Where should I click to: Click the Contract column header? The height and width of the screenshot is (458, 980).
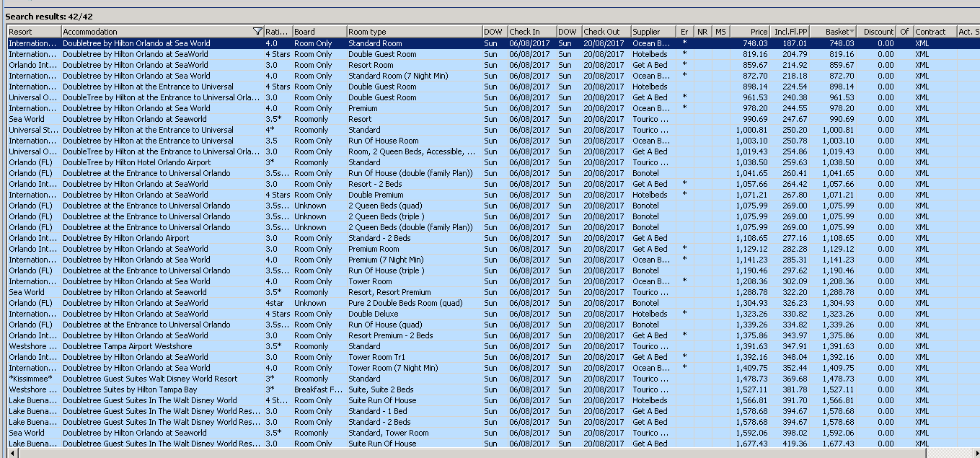[x=934, y=32]
